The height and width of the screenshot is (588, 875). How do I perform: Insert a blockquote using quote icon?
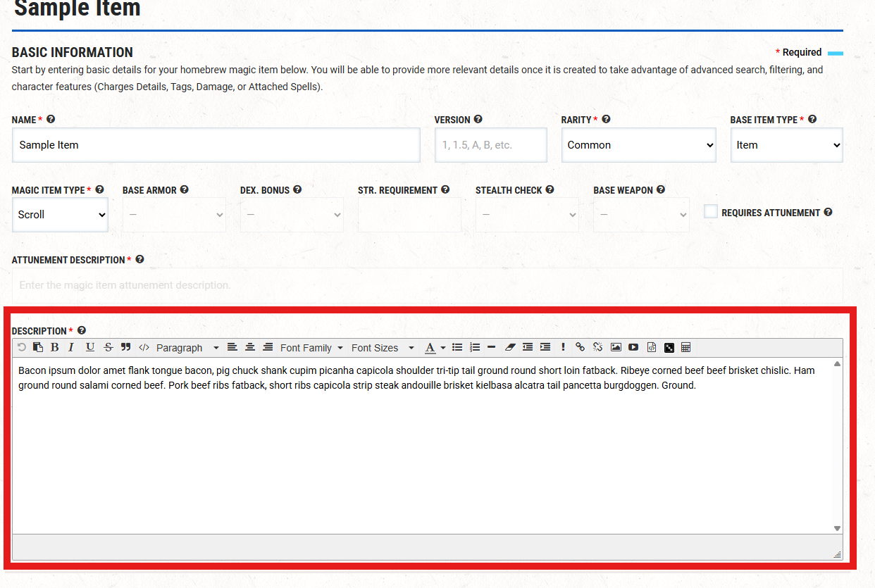click(126, 347)
